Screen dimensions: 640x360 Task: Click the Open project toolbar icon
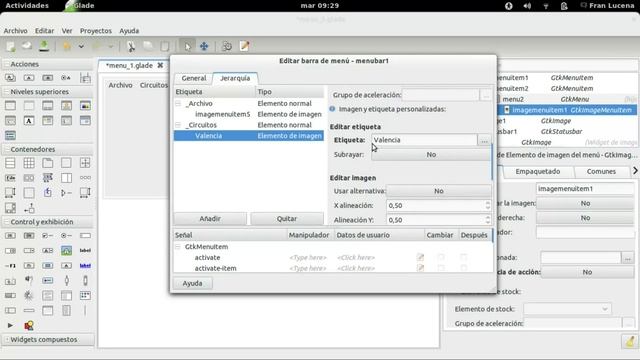27,46
